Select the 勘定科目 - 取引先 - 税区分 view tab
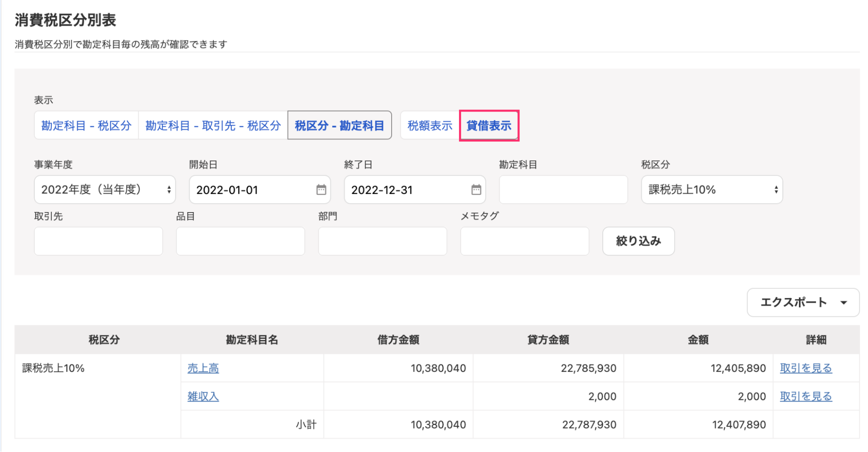 coord(213,125)
